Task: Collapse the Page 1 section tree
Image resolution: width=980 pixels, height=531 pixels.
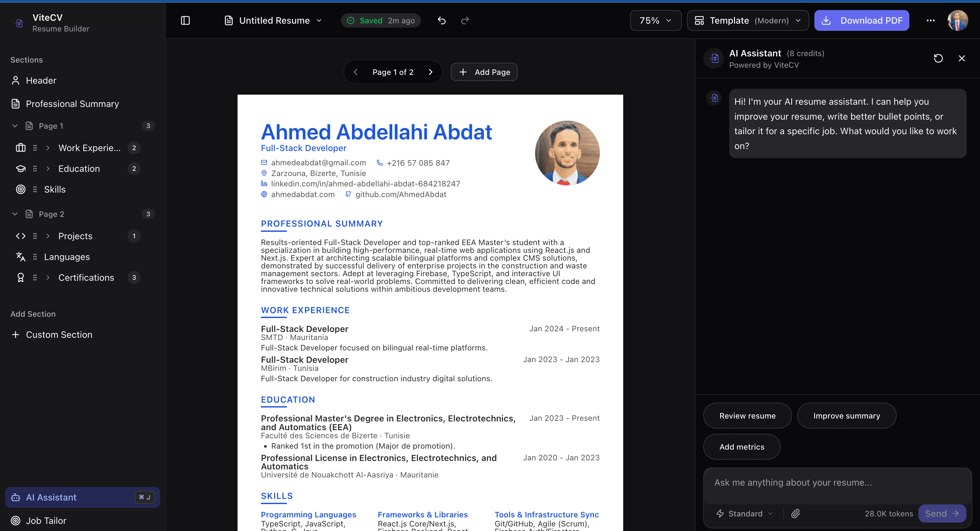Action: click(x=15, y=125)
